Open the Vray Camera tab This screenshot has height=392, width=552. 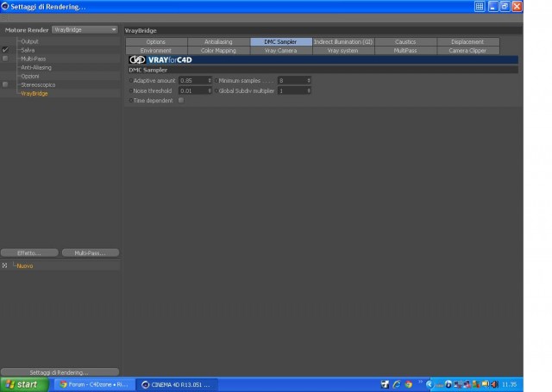point(280,51)
